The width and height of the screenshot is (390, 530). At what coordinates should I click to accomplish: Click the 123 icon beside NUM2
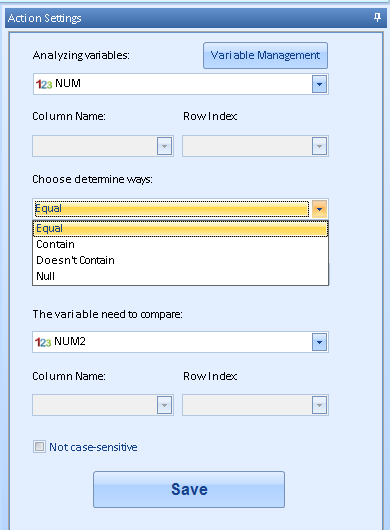(43, 342)
